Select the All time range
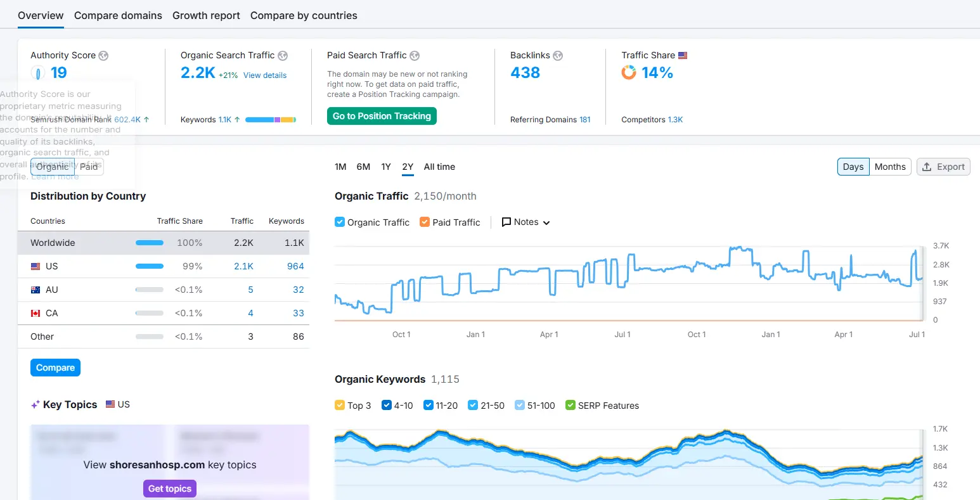This screenshot has width=980, height=500. point(439,167)
